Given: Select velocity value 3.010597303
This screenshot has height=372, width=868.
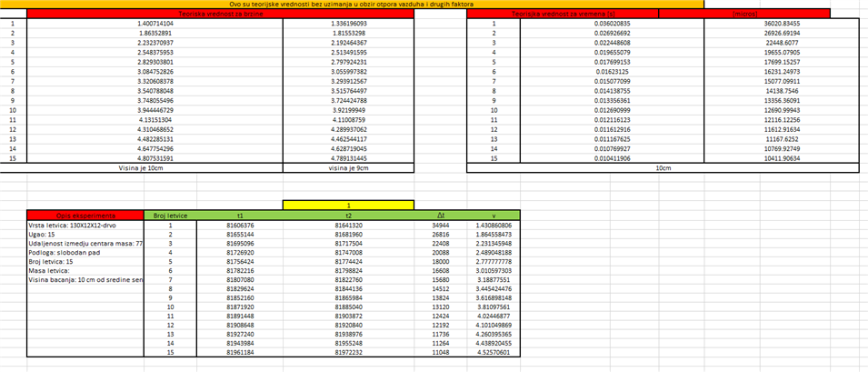Looking at the screenshot, I should (x=494, y=271).
